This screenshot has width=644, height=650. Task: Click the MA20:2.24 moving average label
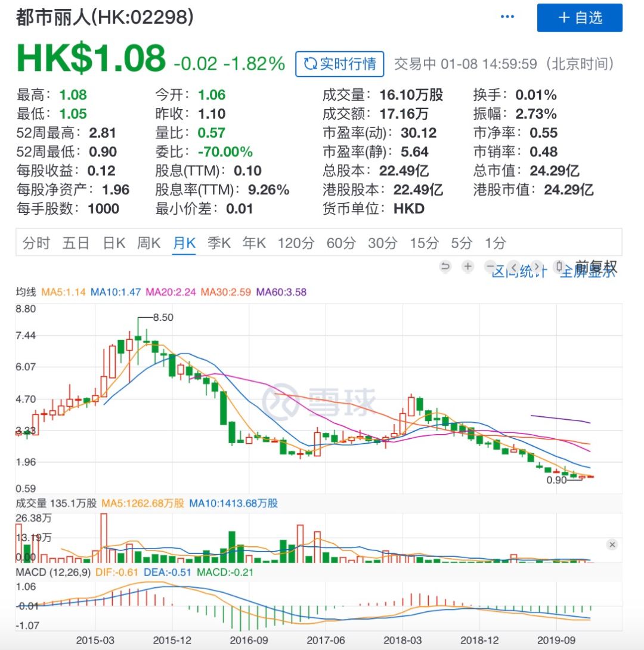(171, 292)
